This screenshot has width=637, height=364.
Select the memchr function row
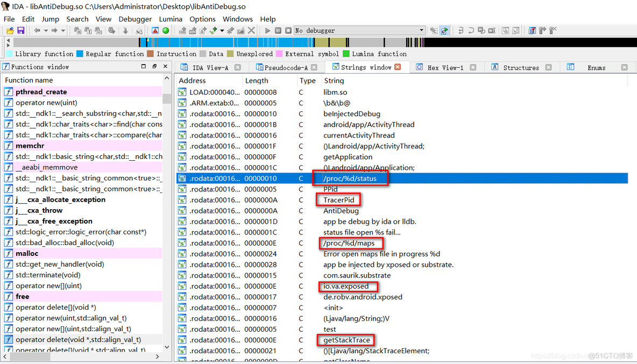83,146
